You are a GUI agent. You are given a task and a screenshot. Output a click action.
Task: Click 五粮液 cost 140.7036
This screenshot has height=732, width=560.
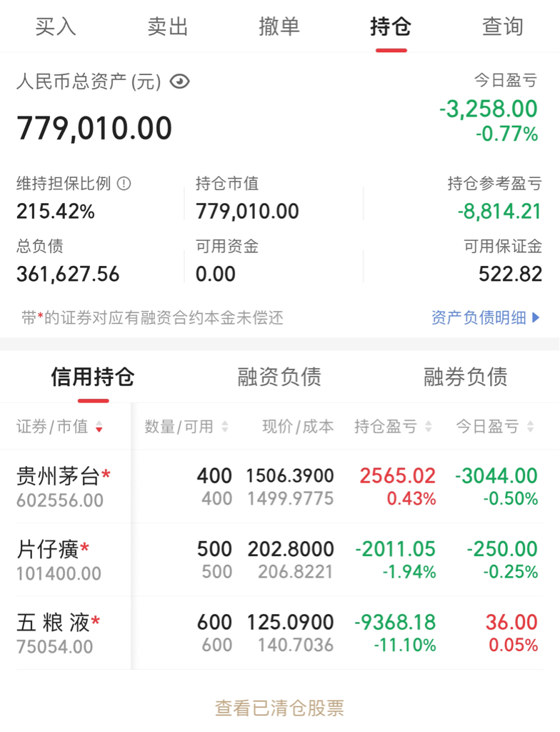pos(296,646)
